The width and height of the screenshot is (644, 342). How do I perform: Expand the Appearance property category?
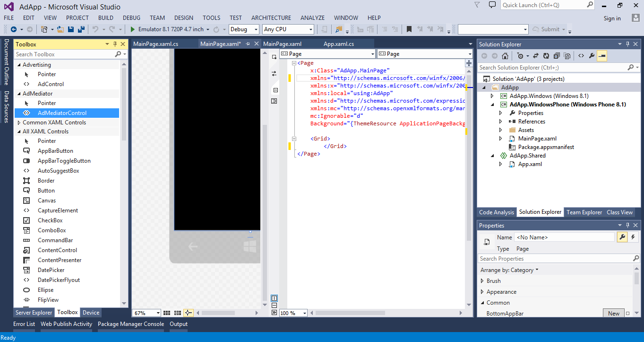482,292
